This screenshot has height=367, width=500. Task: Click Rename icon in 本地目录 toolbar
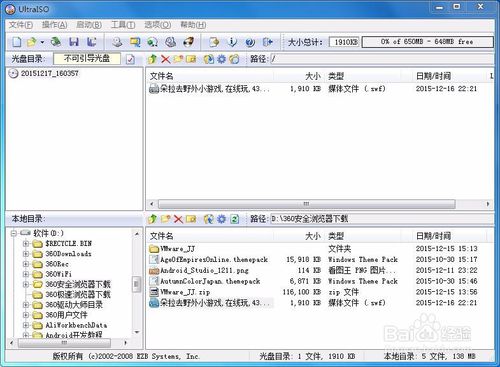point(191,219)
